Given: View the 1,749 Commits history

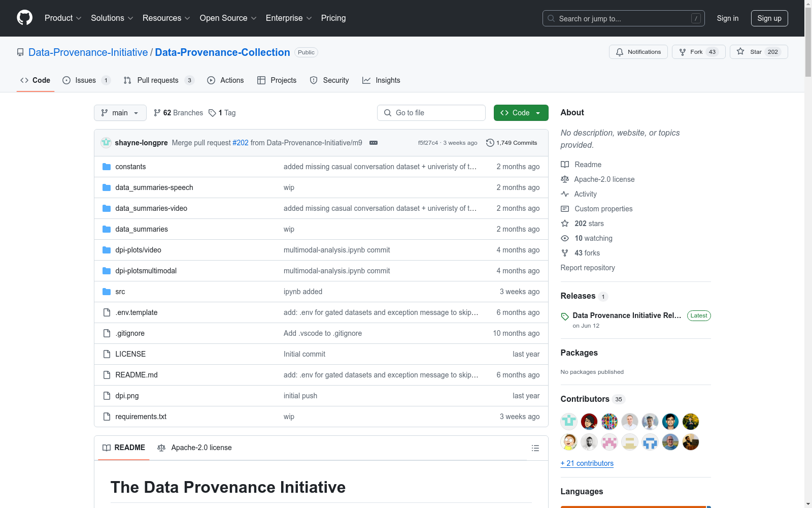Looking at the screenshot, I should click(512, 143).
